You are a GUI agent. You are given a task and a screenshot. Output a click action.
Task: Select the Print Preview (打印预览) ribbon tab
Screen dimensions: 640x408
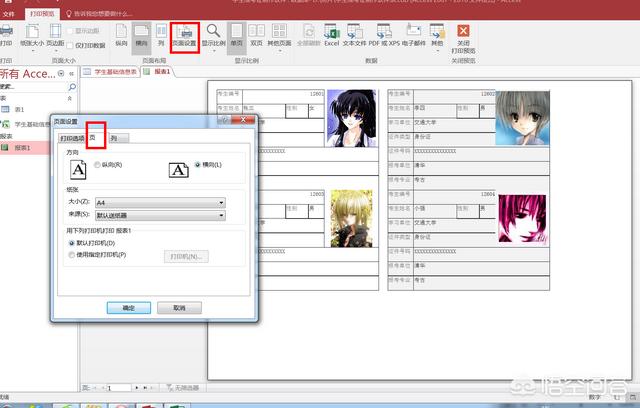click(42, 14)
